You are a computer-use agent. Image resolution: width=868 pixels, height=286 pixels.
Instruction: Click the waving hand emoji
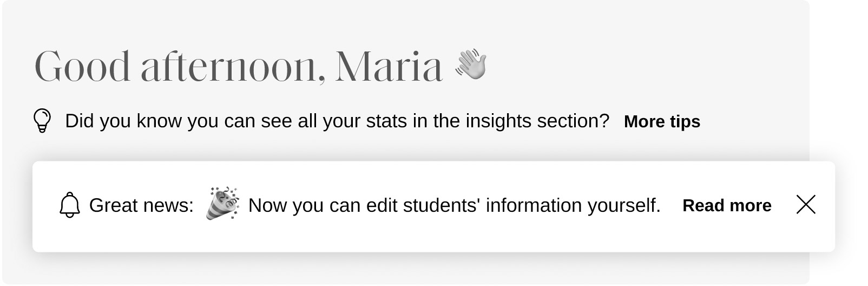(x=470, y=64)
